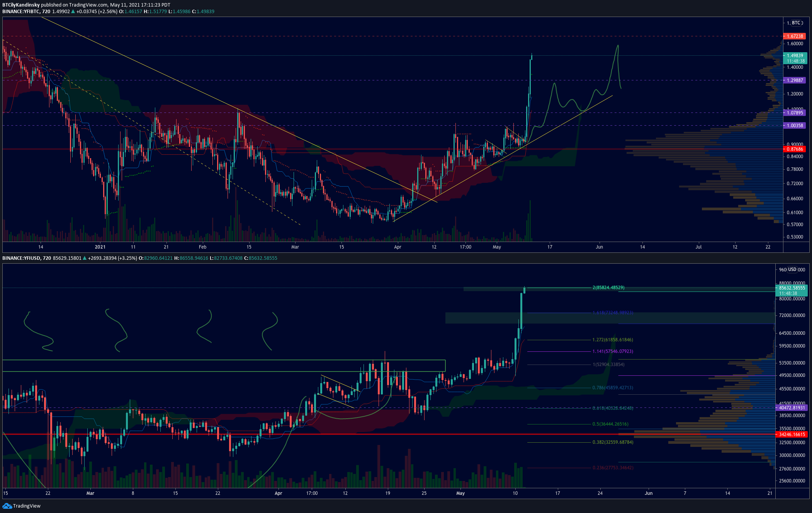Select the red 1.67238 price label
The width and height of the screenshot is (812, 513).
(795, 36)
